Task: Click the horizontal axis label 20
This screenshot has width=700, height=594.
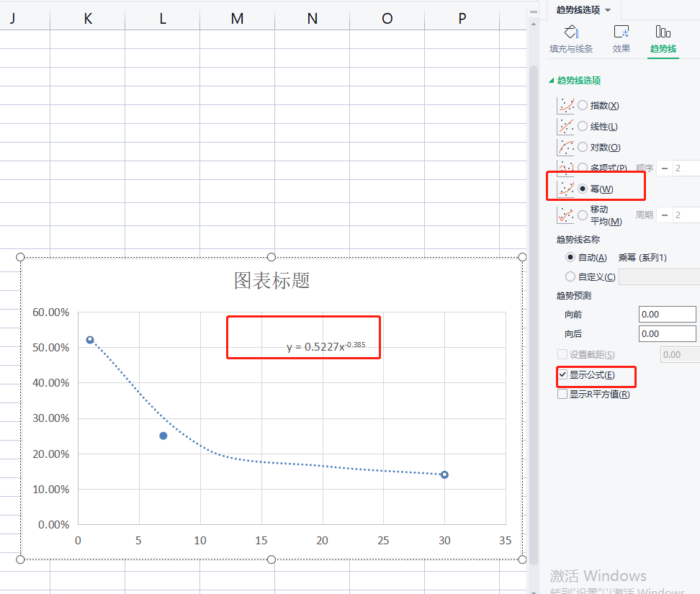Action: point(323,541)
